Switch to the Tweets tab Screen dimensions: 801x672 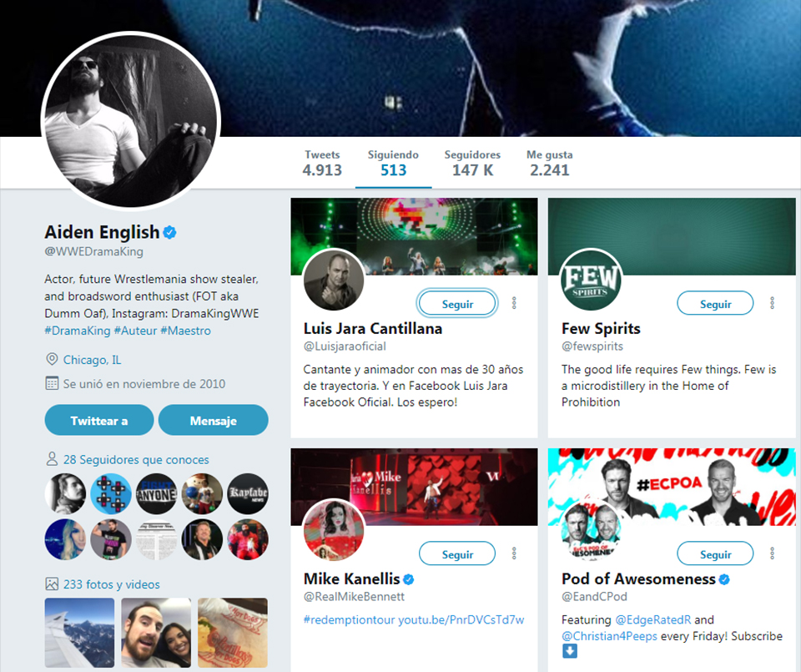(x=322, y=163)
